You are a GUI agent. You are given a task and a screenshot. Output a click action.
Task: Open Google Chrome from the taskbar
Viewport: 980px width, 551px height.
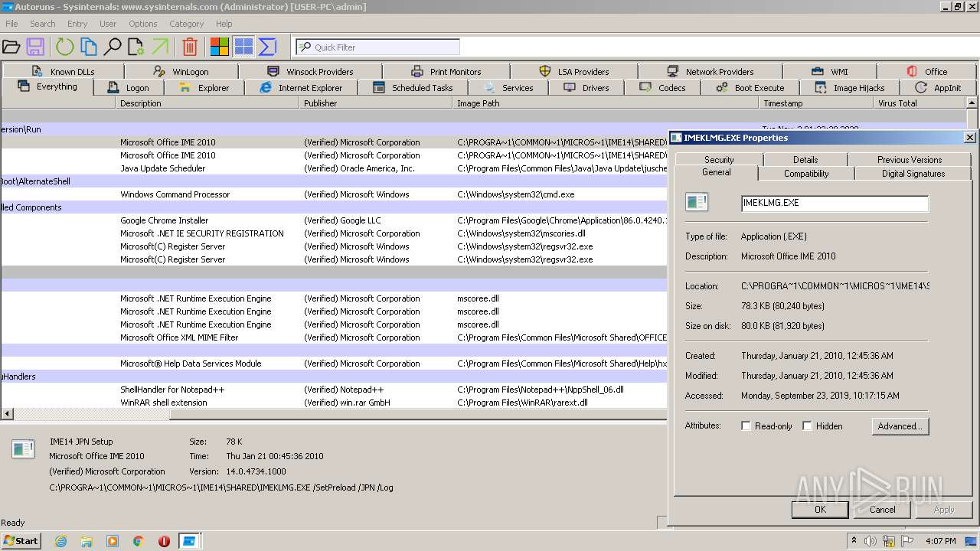[x=139, y=541]
